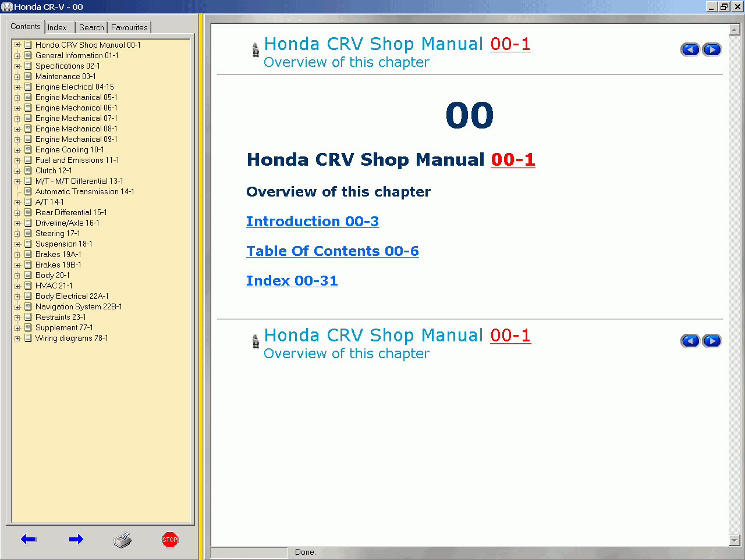745x560 pixels.
Task: Click the blue forward arrow in bottom toolbar
Action: click(x=76, y=540)
